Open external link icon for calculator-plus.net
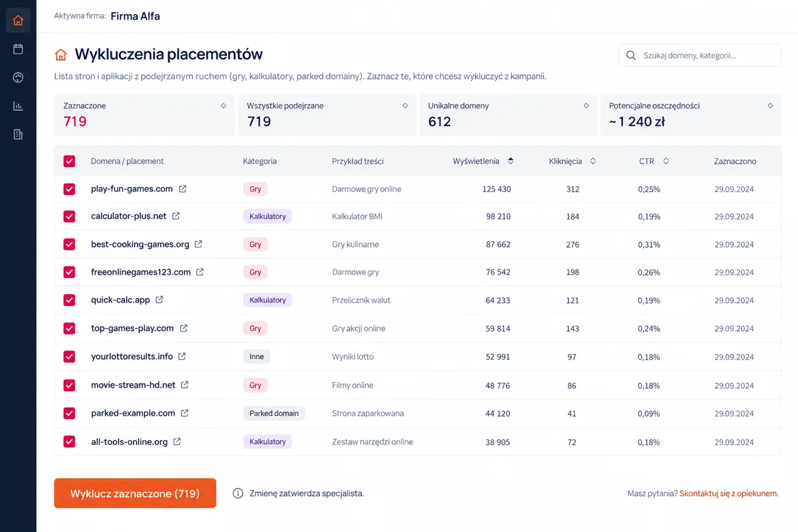The height and width of the screenshot is (532, 798). pos(176,216)
